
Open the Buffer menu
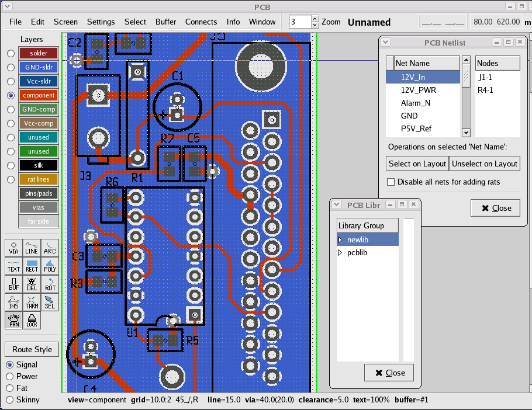point(165,22)
